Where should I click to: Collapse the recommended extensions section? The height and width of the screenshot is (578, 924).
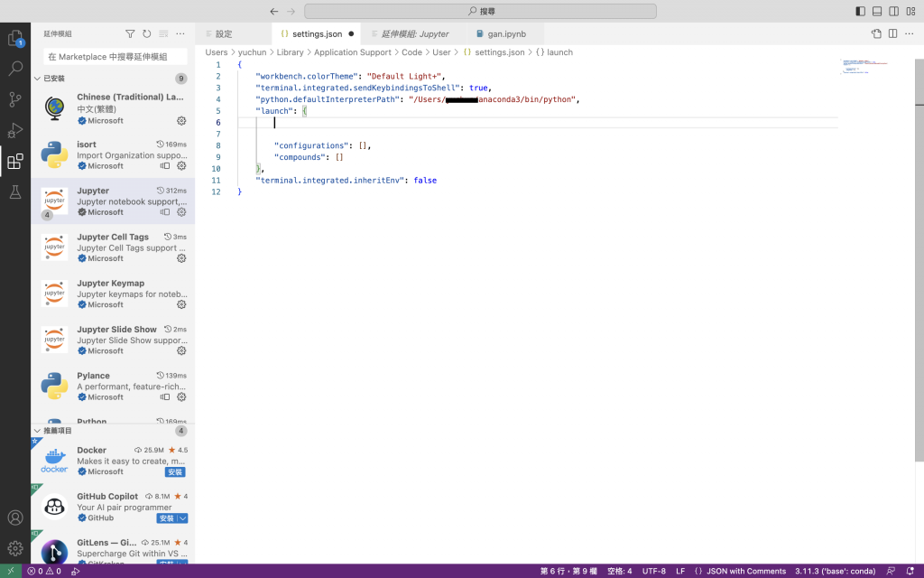point(37,431)
